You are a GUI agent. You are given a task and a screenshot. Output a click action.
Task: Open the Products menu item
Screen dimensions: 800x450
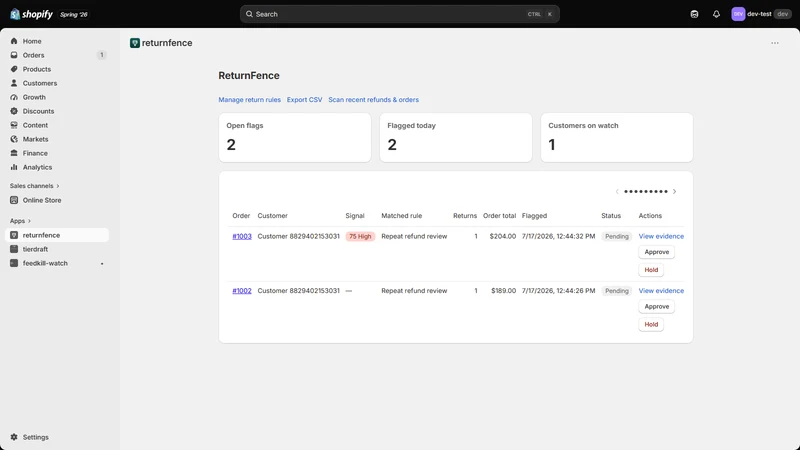point(57,69)
